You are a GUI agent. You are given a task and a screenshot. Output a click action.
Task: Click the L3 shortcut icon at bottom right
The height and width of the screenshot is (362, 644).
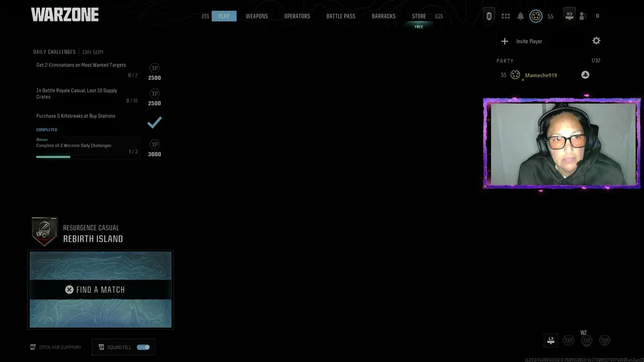pos(551,340)
